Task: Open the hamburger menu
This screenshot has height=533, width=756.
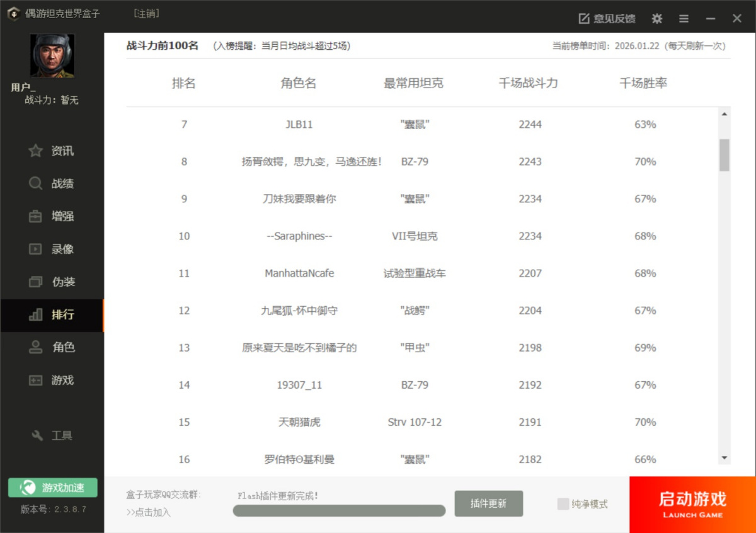Action: pyautogui.click(x=684, y=18)
